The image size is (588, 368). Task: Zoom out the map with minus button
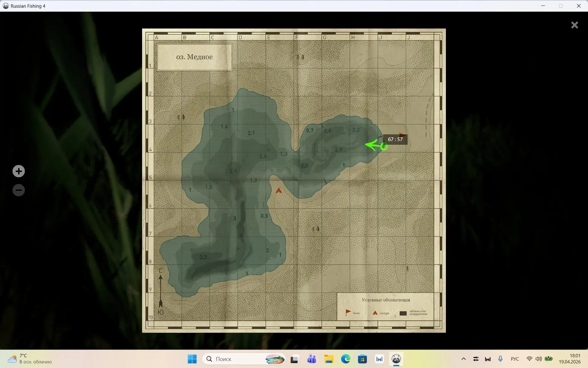coord(19,190)
